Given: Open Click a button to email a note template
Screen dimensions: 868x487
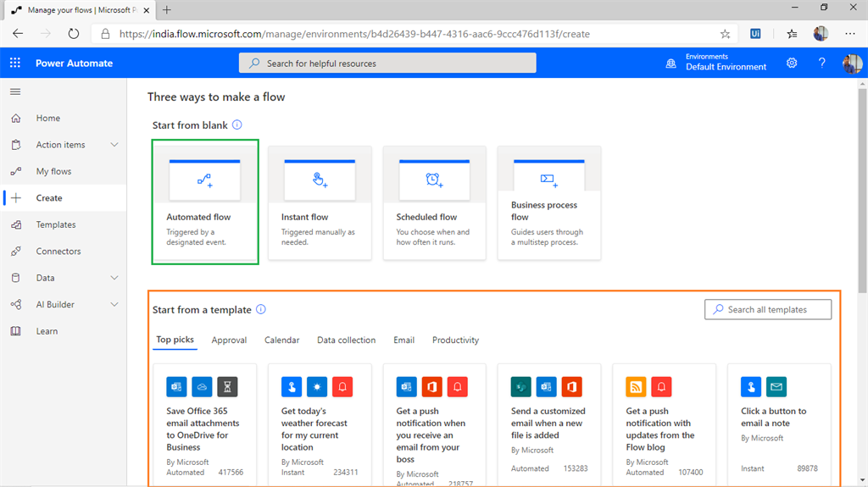Looking at the screenshot, I should pyautogui.click(x=779, y=424).
